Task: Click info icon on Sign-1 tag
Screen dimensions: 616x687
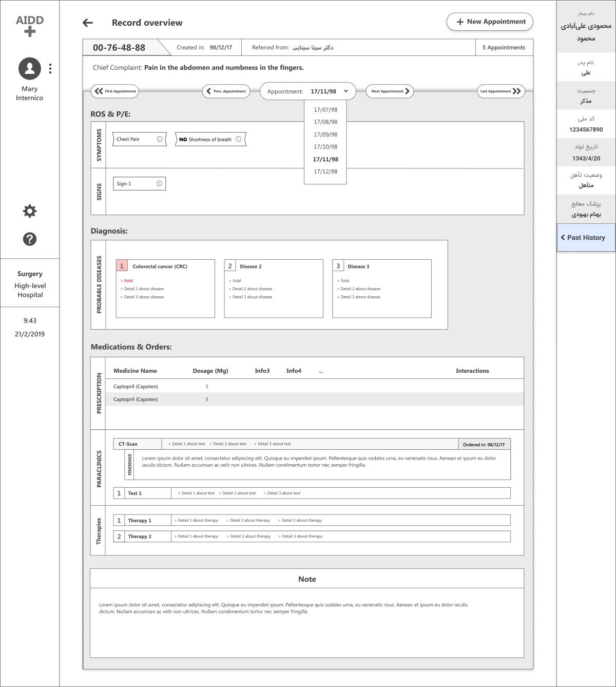Action: click(159, 183)
